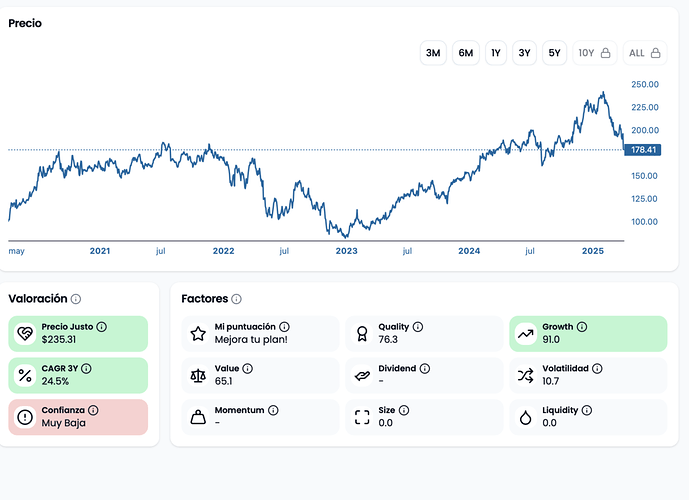Switch chart to 6M range

click(x=465, y=53)
